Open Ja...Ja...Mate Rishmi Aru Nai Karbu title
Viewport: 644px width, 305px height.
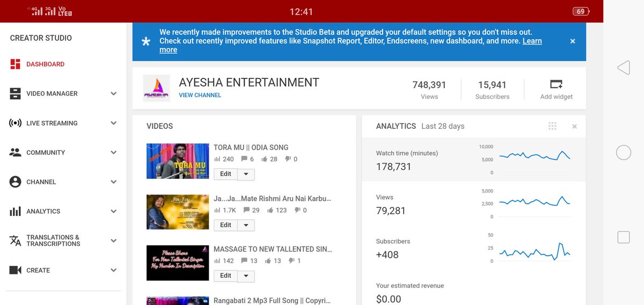pyautogui.click(x=273, y=198)
